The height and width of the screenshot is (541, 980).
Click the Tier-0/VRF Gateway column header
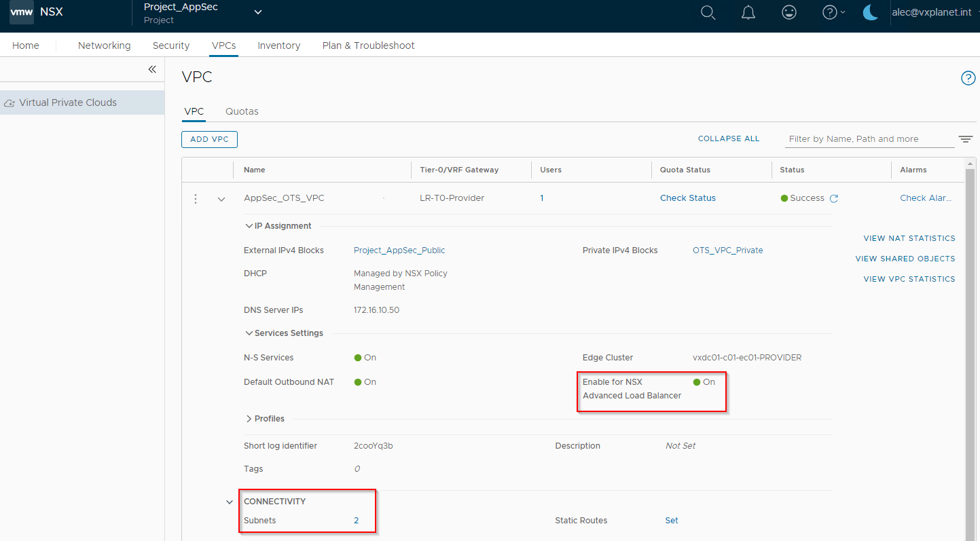point(459,170)
